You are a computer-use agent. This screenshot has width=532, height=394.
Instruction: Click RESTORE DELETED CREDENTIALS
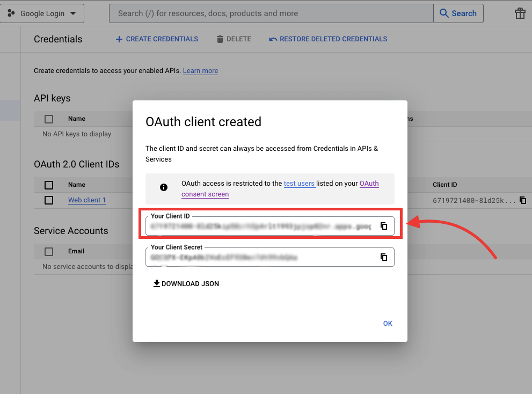[x=328, y=39]
